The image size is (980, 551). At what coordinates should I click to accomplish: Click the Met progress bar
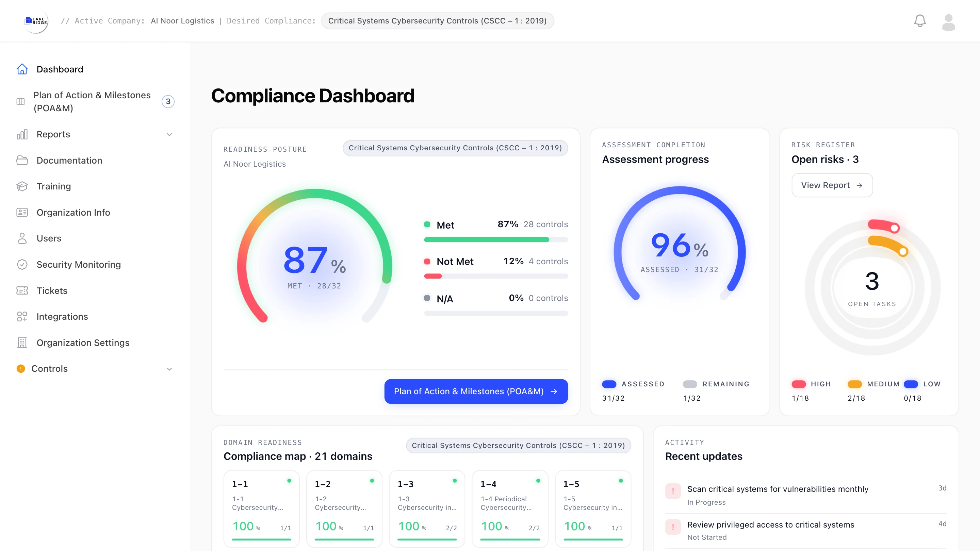tap(496, 239)
